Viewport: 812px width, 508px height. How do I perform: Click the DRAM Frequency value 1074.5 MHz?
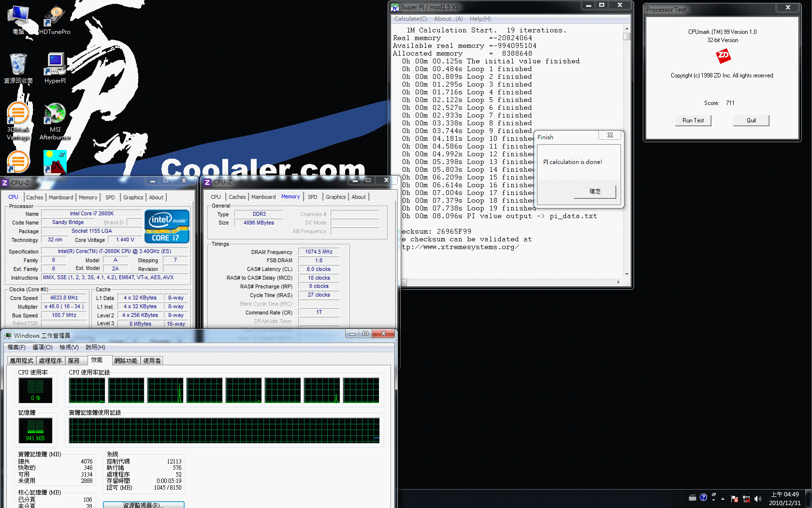[x=319, y=252]
